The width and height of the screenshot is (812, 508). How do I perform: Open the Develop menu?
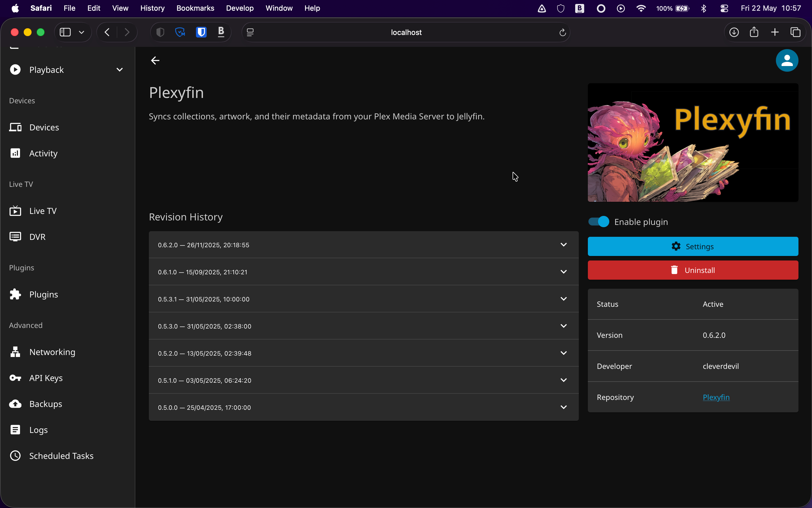click(240, 8)
